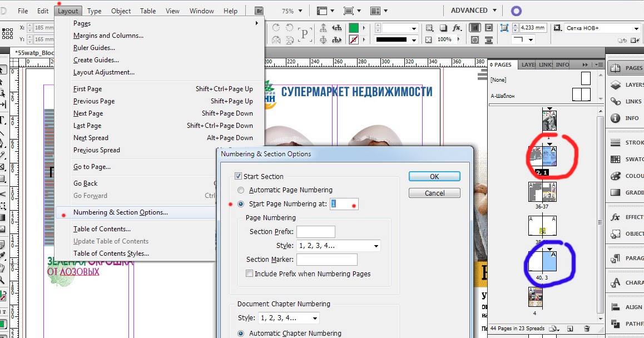644x338 pixels.
Task: Open the Type menu
Action: click(x=94, y=11)
